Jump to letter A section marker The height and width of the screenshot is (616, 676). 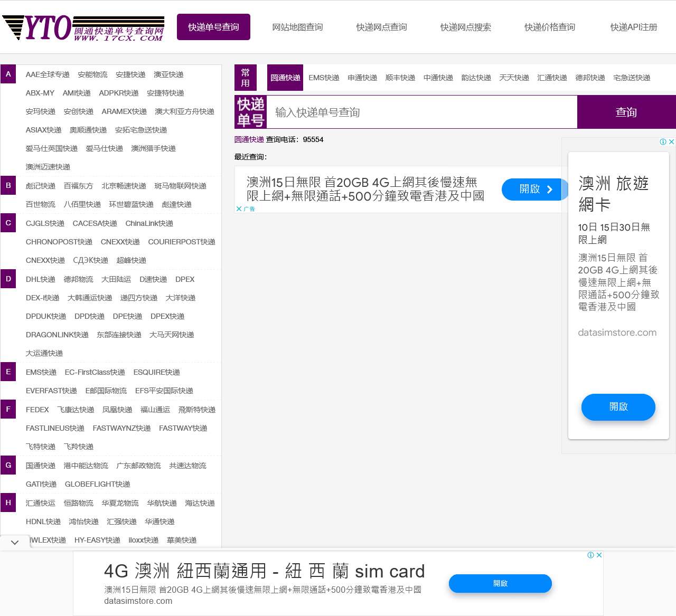pyautogui.click(x=8, y=74)
